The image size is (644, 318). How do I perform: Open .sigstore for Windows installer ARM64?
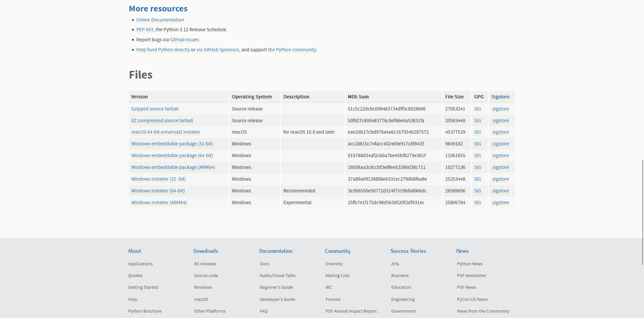click(x=500, y=202)
